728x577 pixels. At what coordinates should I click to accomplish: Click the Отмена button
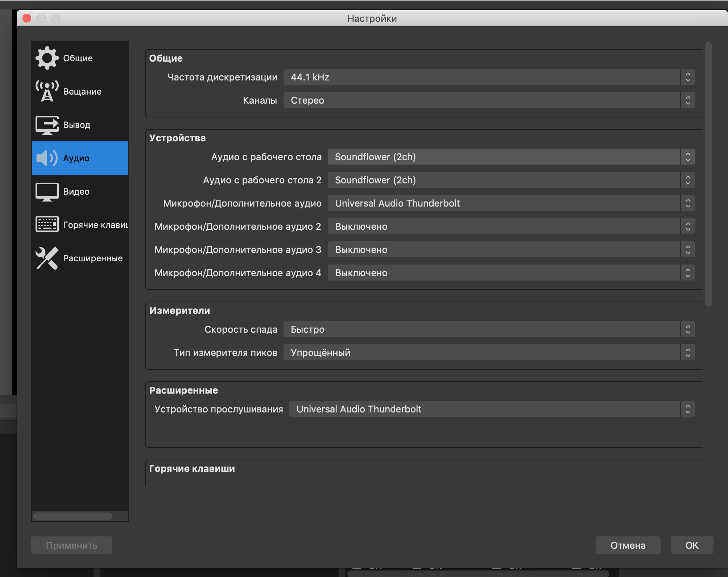pos(628,545)
